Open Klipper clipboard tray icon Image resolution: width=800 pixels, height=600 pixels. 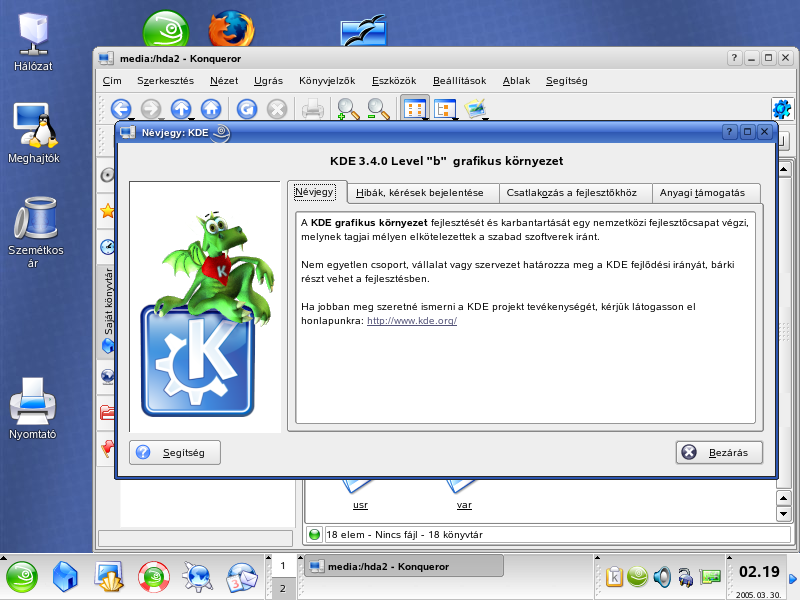[614, 577]
